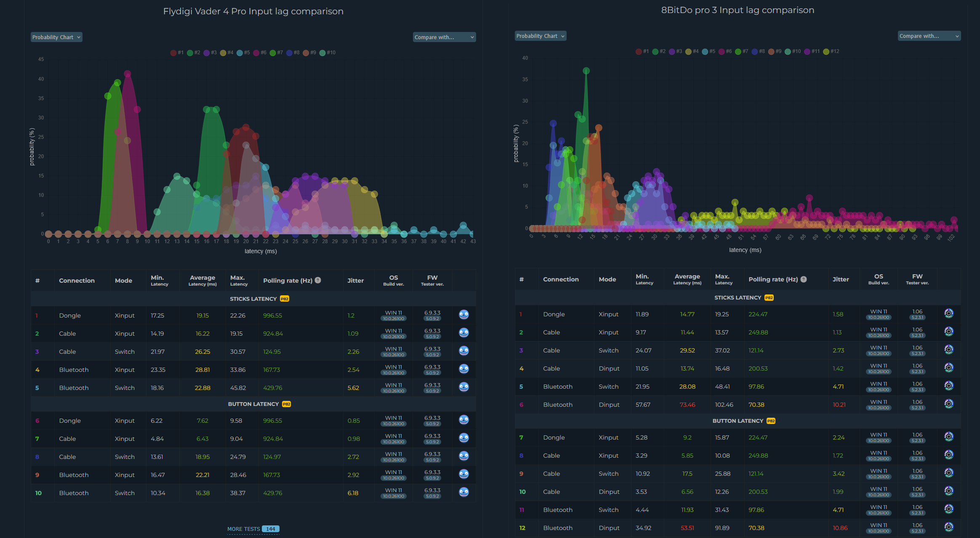This screenshot has height=538, width=980.
Task: Toggle series #6 color swatch in 8BitDo legend
Action: (722, 51)
